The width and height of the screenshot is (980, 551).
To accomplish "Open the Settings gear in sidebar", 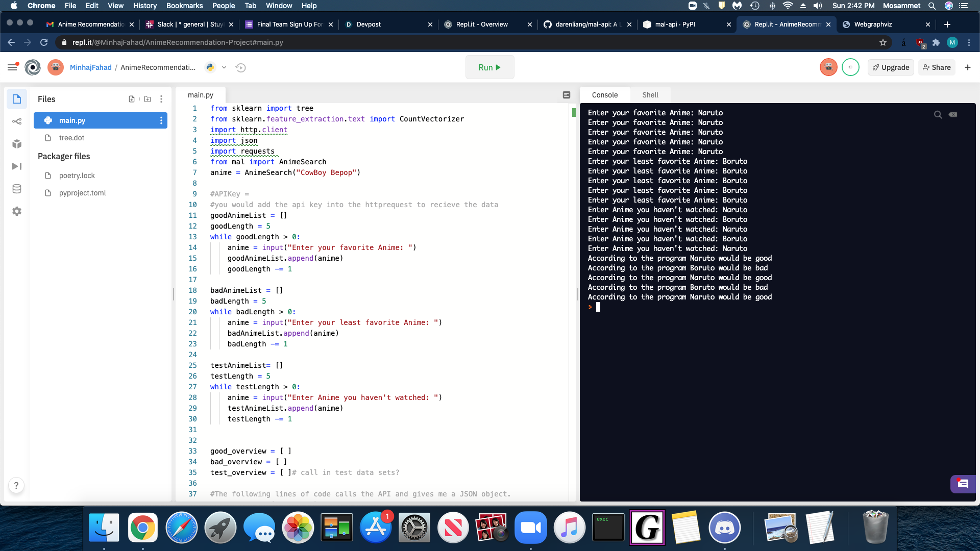I will [17, 211].
